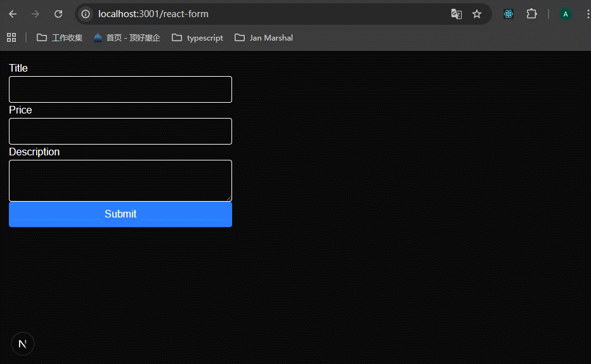Open the Extensions puzzle menu
Image resolution: width=591 pixels, height=364 pixels.
click(531, 14)
